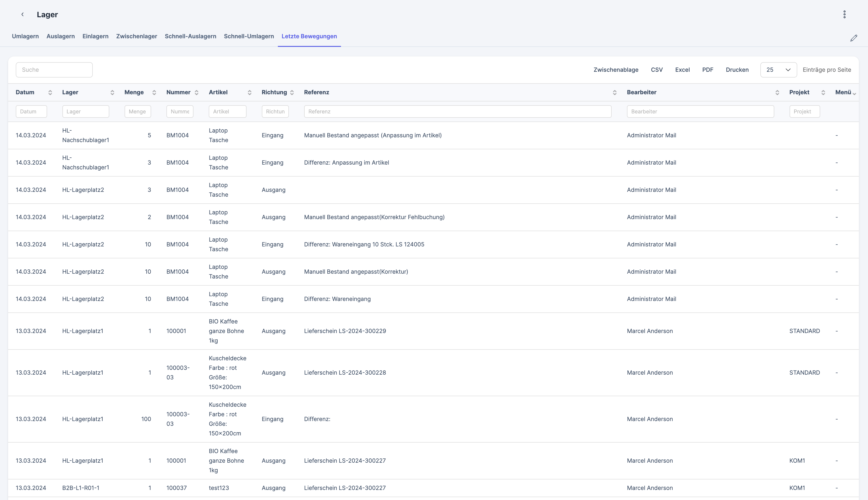Sort by Bearbeiter column sort icon
This screenshot has width=868, height=500.
tap(777, 92)
